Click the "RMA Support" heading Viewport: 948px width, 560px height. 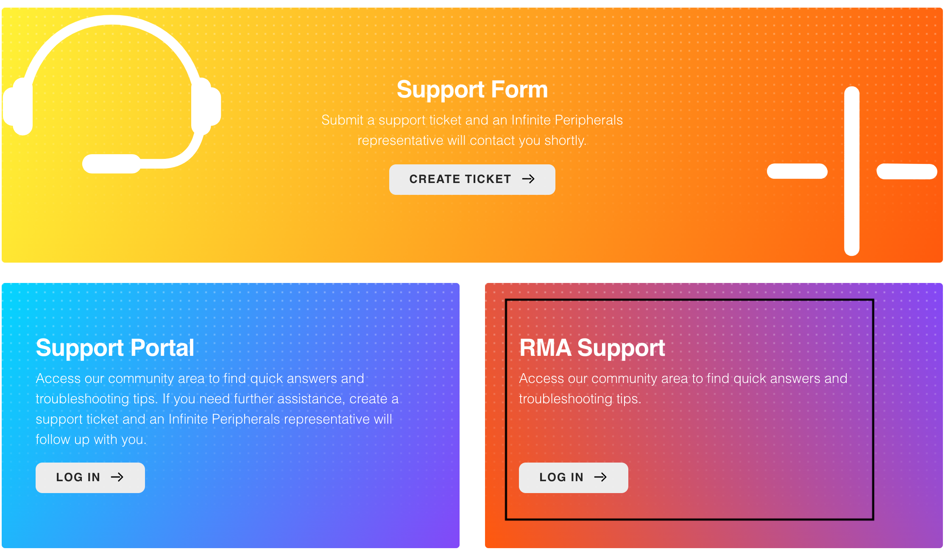592,348
